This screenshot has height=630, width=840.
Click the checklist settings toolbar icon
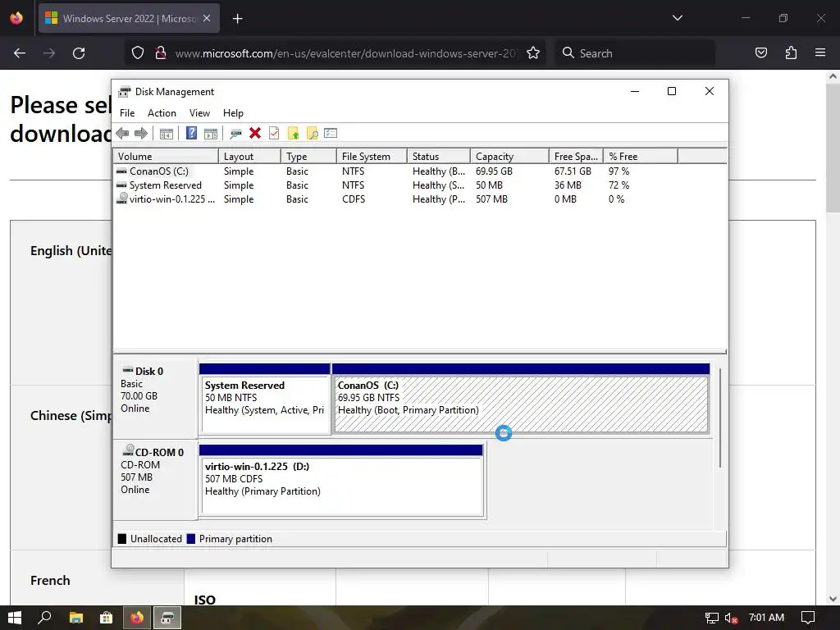tap(331, 133)
